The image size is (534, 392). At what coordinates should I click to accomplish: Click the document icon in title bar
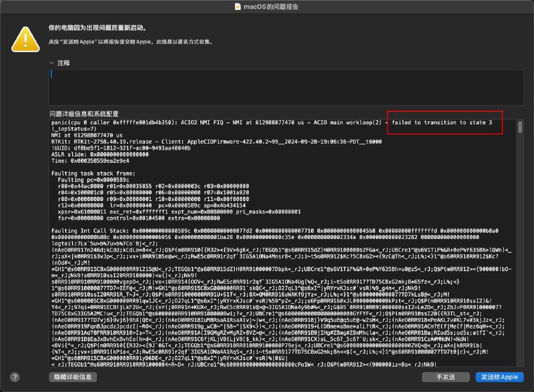click(x=238, y=7)
